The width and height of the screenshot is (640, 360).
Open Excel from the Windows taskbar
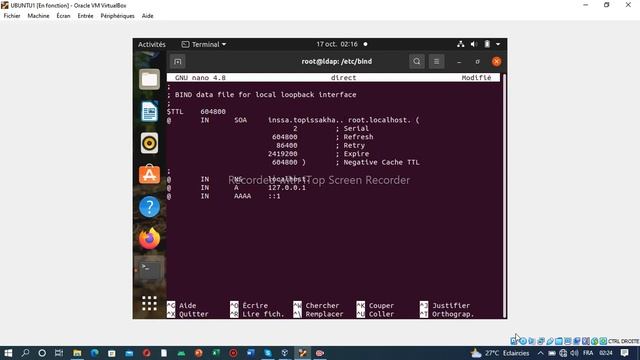pos(216,353)
